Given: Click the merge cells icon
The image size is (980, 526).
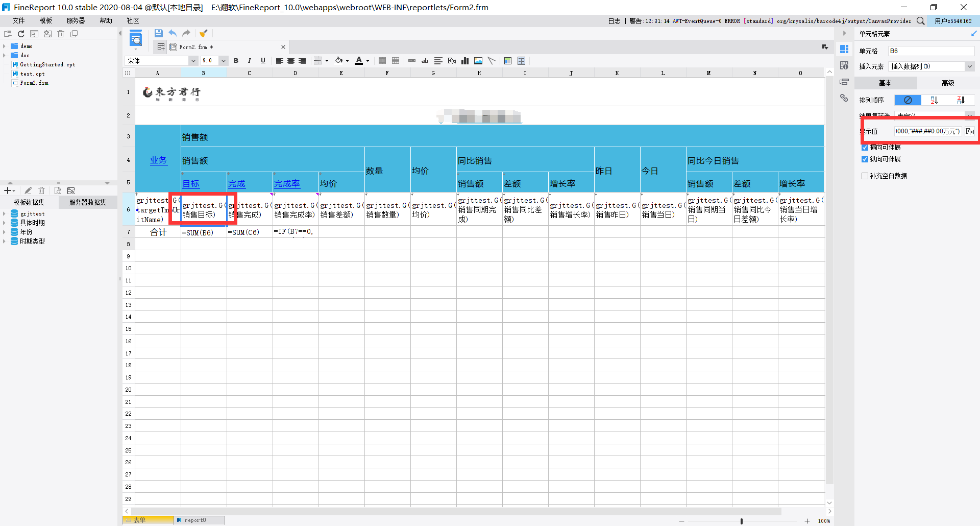Looking at the screenshot, I should click(x=382, y=61).
